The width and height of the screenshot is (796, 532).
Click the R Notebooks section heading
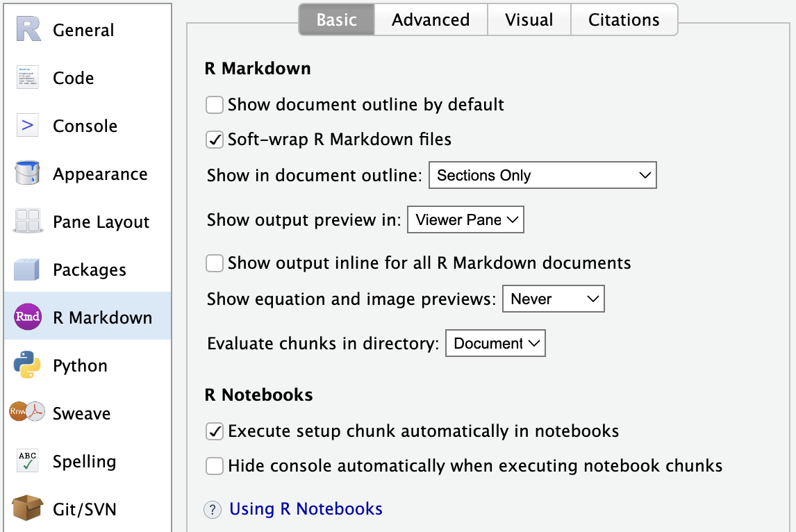(x=259, y=394)
